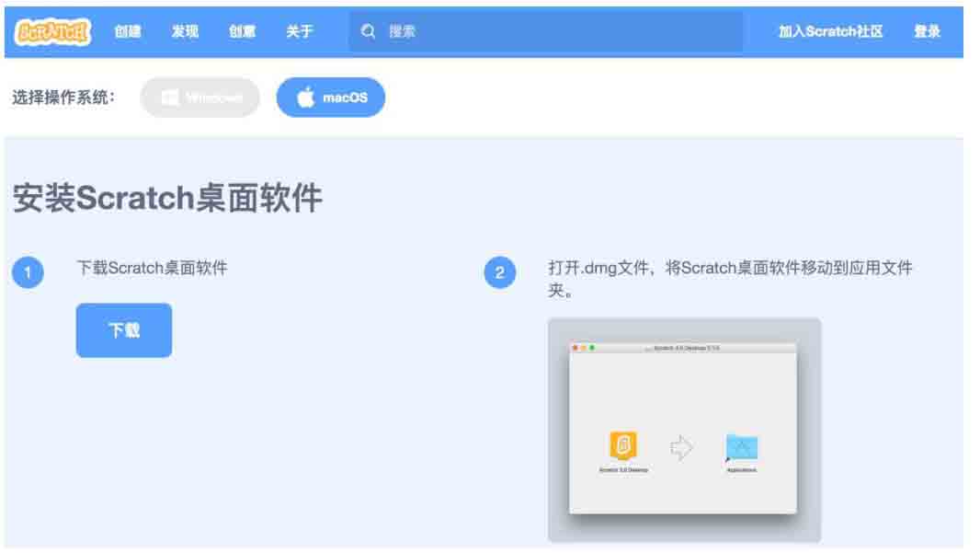This screenshot has height=553, width=980.
Task: Click the 安装Scratch桌面软件 heading
Action: tap(167, 199)
